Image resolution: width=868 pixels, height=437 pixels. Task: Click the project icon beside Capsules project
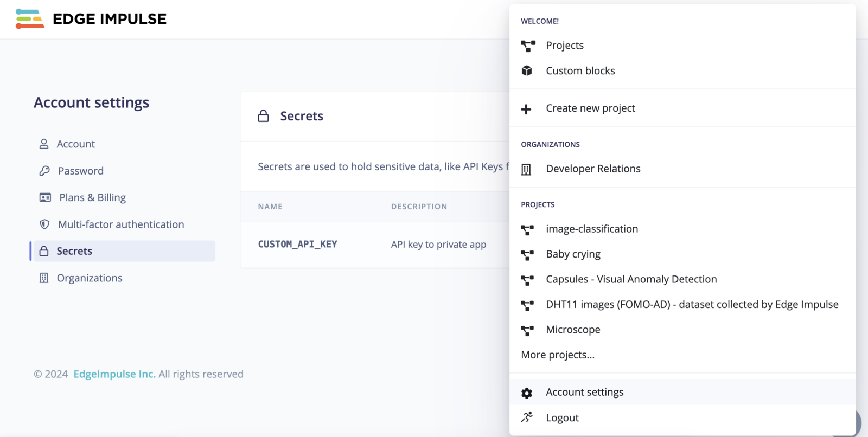pyautogui.click(x=527, y=280)
